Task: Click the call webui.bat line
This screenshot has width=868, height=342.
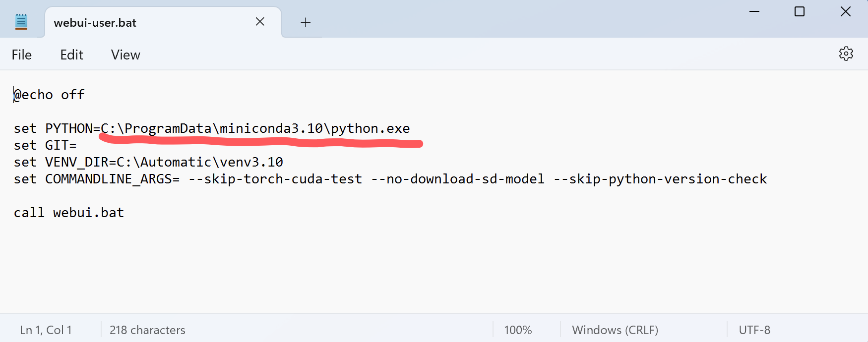Action: 69,213
